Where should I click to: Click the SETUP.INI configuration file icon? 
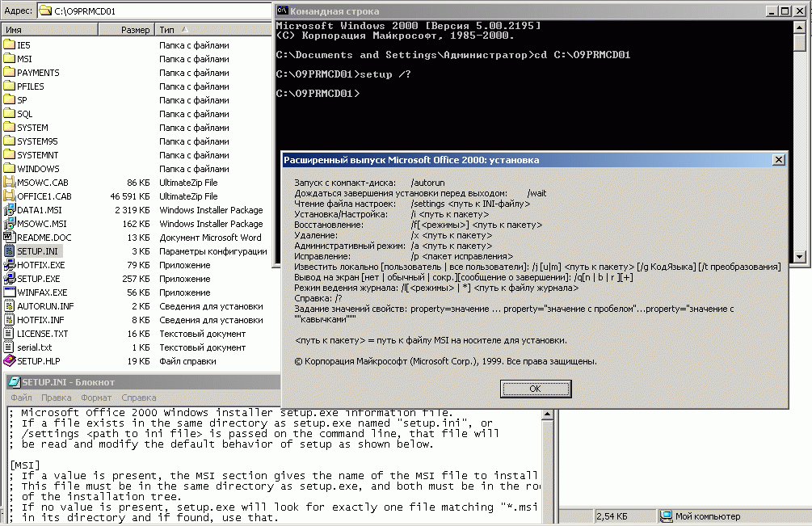click(x=10, y=250)
